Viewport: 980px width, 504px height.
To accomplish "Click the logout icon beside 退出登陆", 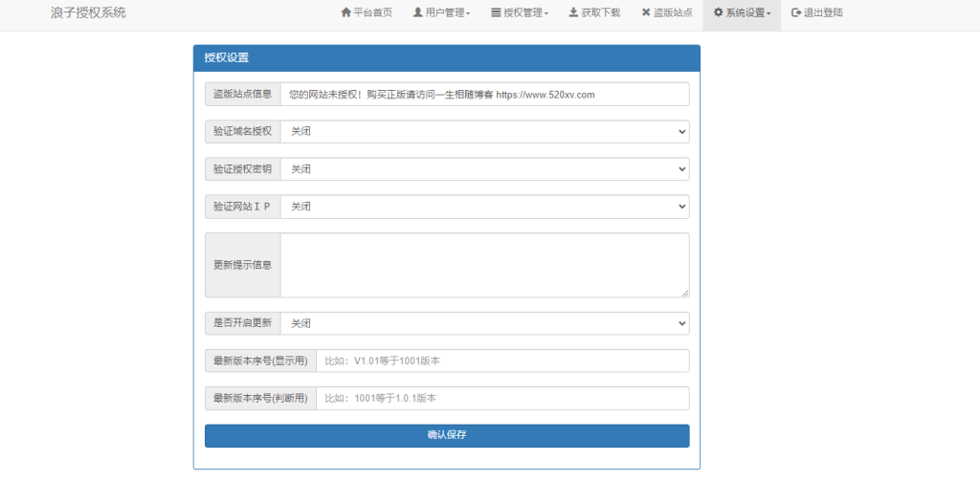I will pyautogui.click(x=796, y=11).
